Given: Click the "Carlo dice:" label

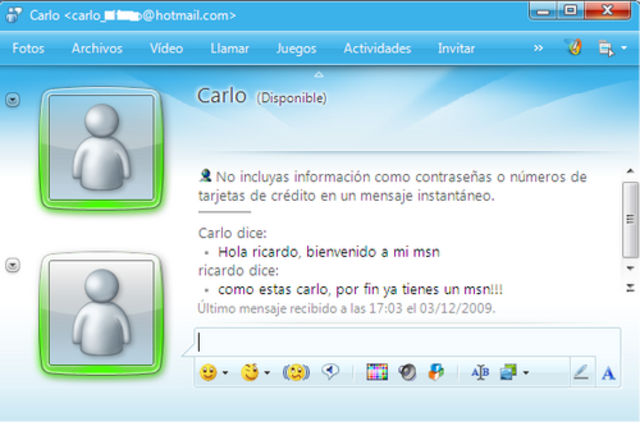Looking at the screenshot, I should point(232,233).
